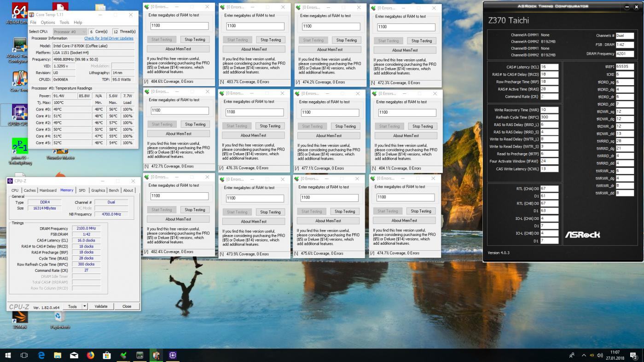This screenshot has height=362, width=644.
Task: Stop Testing in MemTest showing 474.7% coverage
Action: tap(421, 211)
